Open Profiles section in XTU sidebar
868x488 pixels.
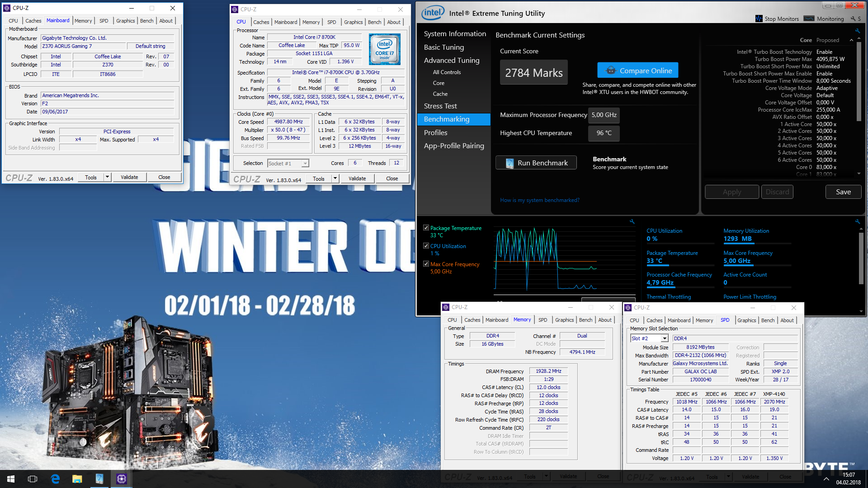pos(435,133)
